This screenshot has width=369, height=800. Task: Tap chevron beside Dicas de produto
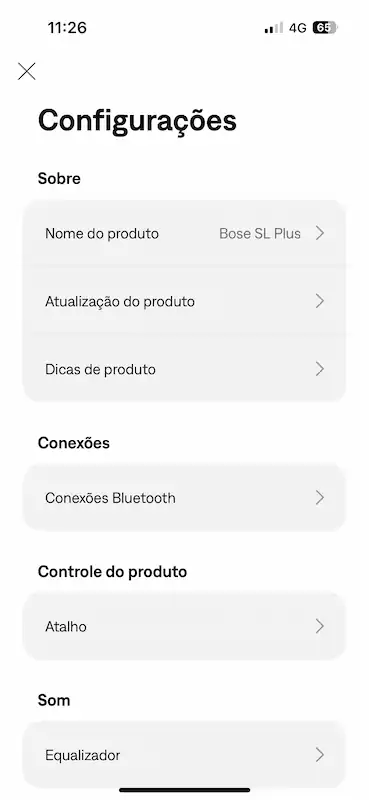coord(320,369)
